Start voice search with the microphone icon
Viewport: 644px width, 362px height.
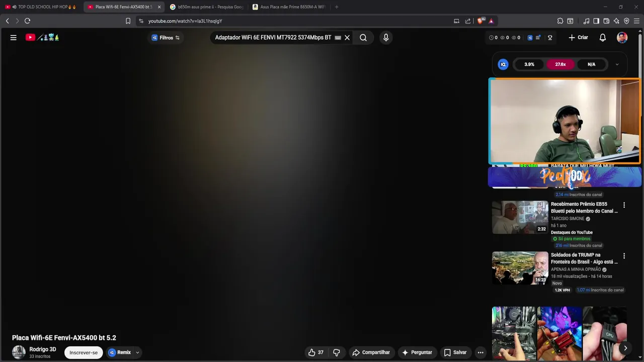(x=386, y=38)
